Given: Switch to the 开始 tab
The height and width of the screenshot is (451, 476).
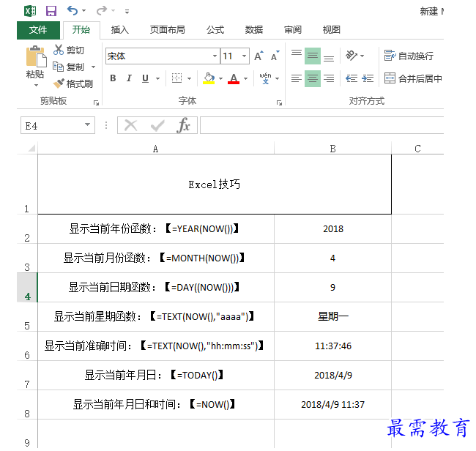Looking at the screenshot, I should click(x=81, y=30).
